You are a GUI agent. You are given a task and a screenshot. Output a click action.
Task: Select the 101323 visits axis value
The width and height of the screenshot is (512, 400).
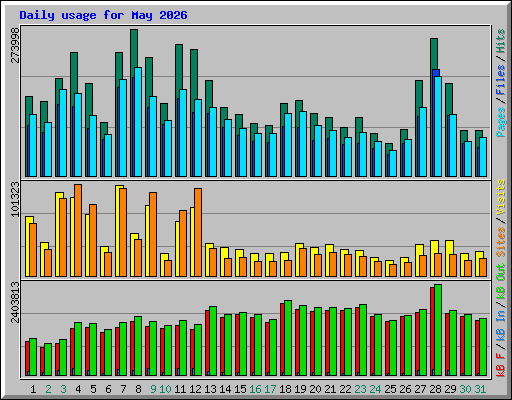(x=15, y=199)
